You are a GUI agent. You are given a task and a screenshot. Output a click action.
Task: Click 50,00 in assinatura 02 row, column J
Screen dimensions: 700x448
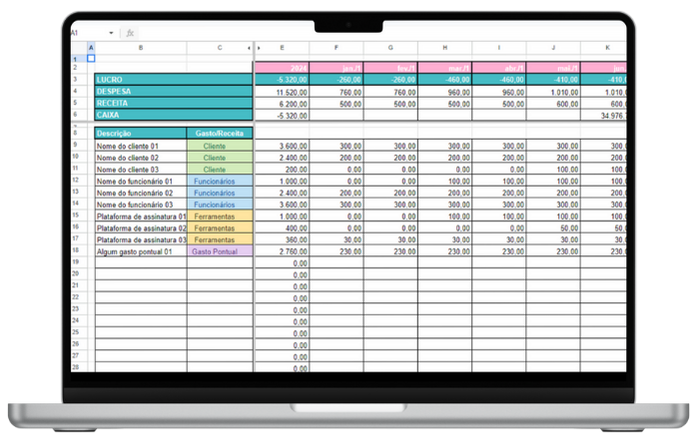click(554, 228)
